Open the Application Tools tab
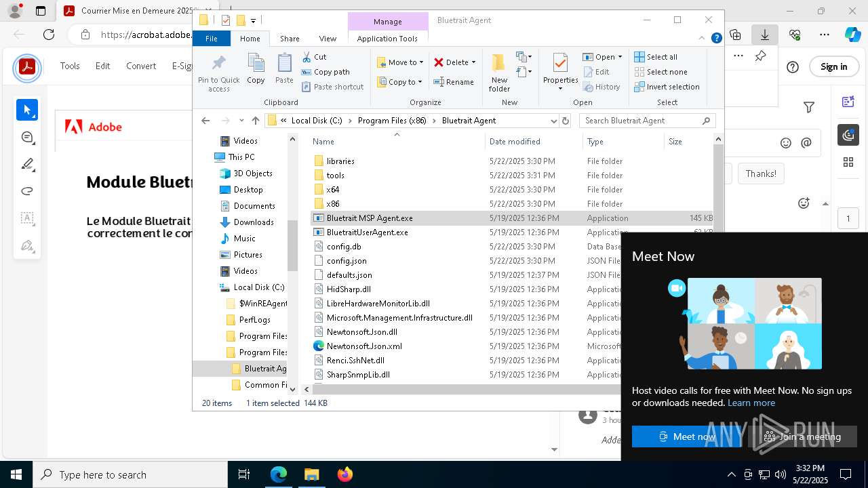This screenshot has height=488, width=868. pyautogui.click(x=387, y=39)
